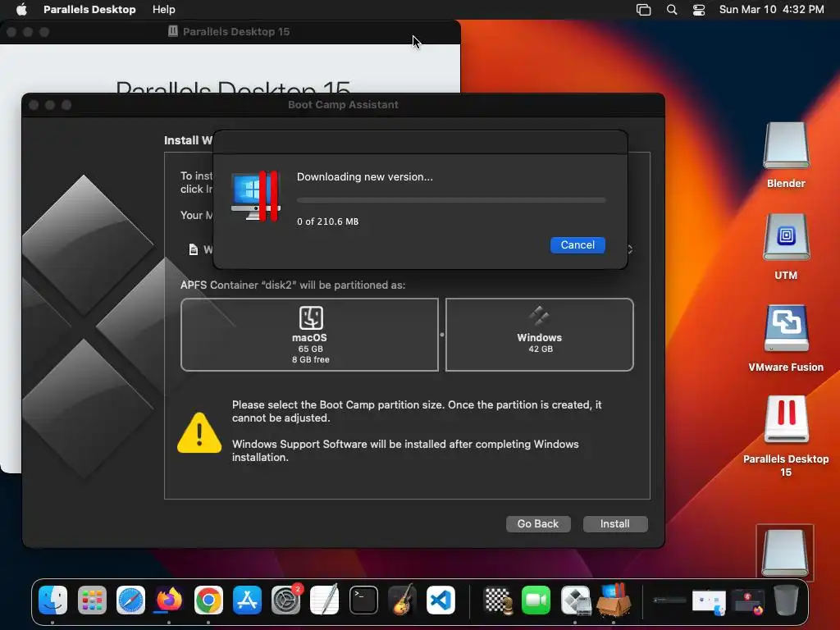Open System Settings from the Dock
Screen dimensions: 840x630
pos(286,600)
